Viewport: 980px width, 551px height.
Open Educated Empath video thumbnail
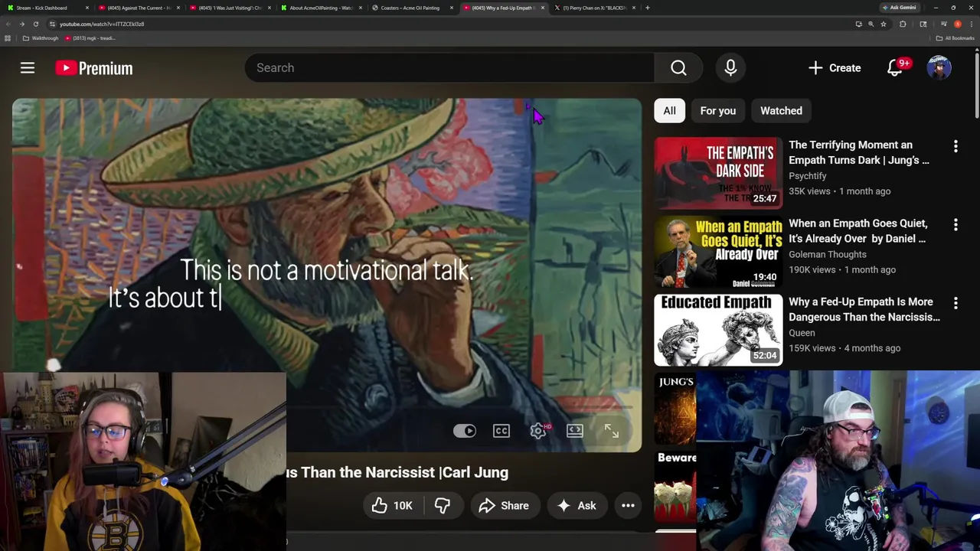[x=718, y=330]
